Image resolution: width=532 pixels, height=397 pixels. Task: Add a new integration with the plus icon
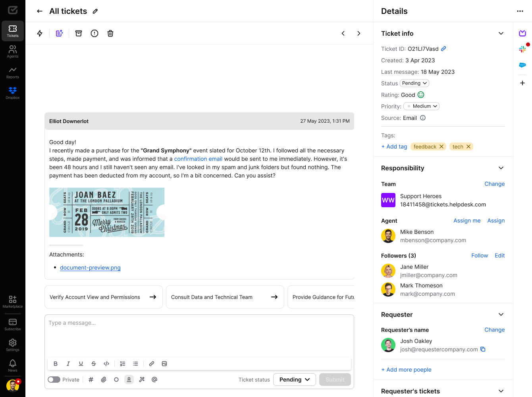pyautogui.click(x=522, y=83)
